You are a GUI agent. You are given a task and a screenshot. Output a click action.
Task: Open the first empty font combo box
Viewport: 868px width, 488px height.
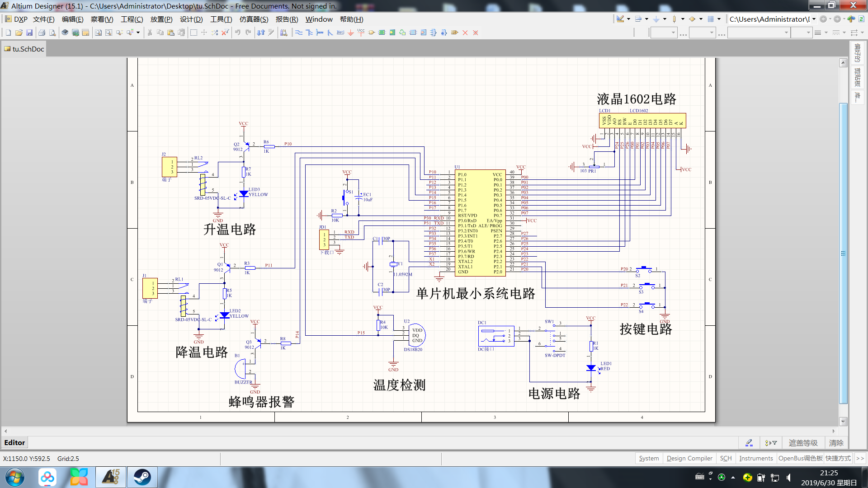point(664,33)
